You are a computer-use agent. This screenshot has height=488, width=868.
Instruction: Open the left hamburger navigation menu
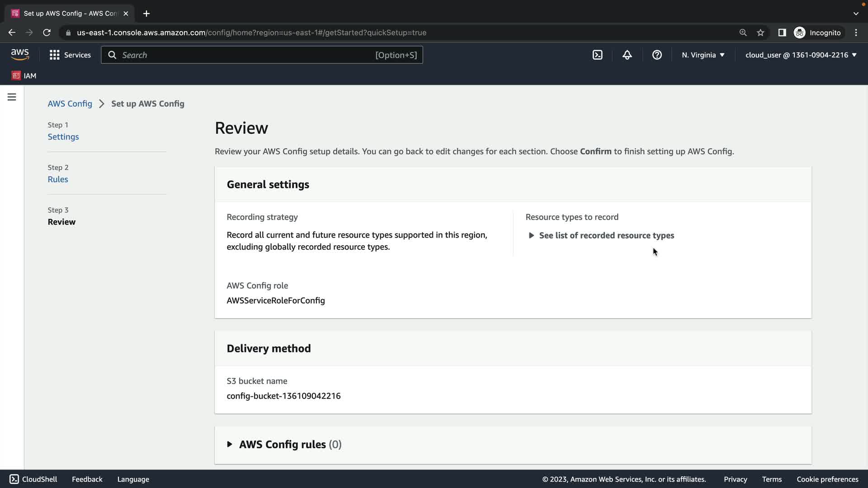click(12, 97)
